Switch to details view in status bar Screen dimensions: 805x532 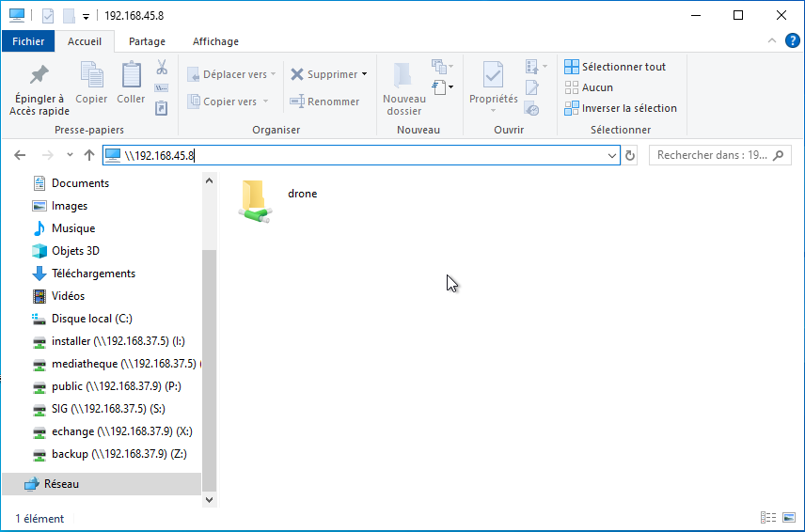(768, 518)
